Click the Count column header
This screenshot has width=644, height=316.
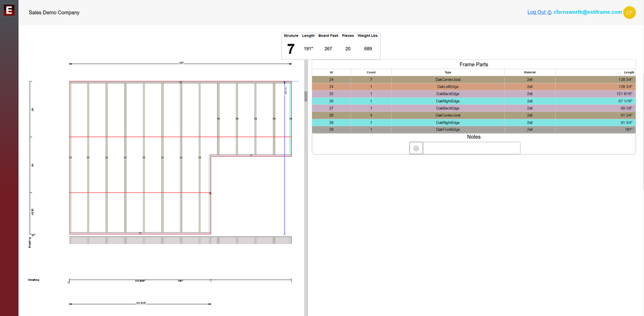[x=371, y=72]
